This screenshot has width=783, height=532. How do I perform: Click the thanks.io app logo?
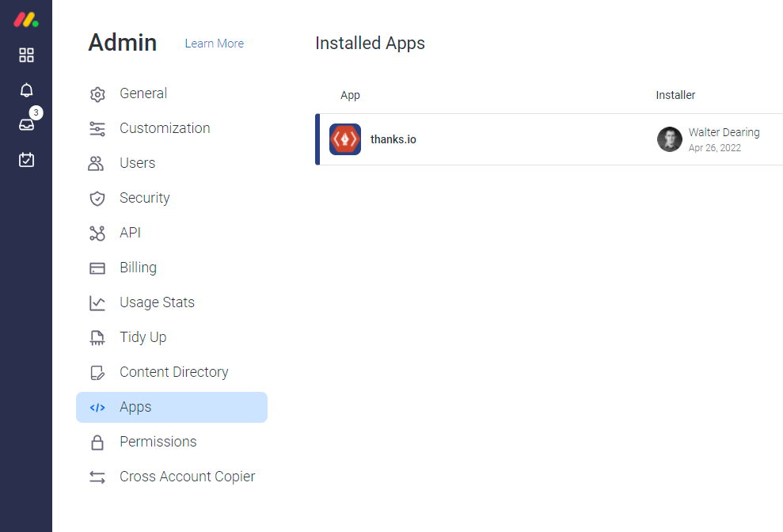point(345,139)
